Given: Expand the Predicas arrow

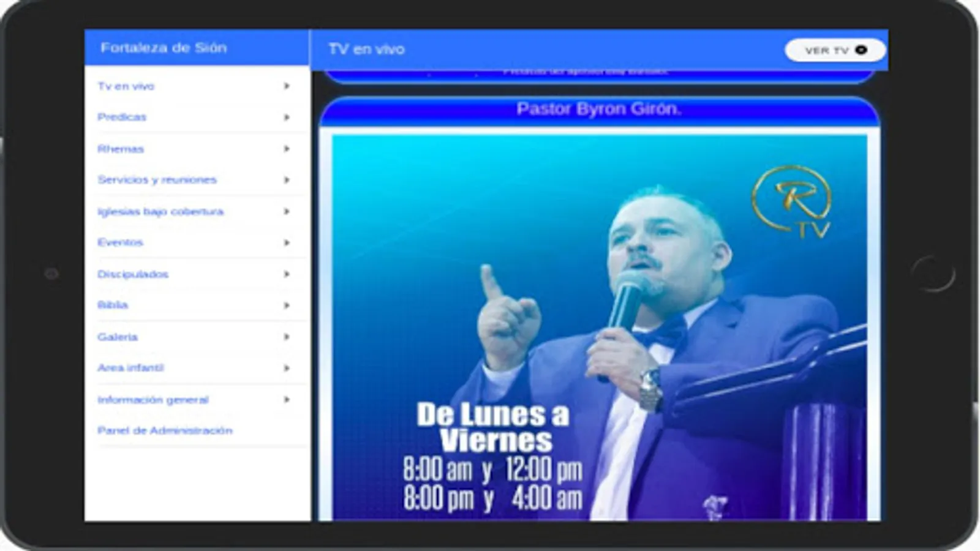Looking at the screenshot, I should [x=287, y=117].
